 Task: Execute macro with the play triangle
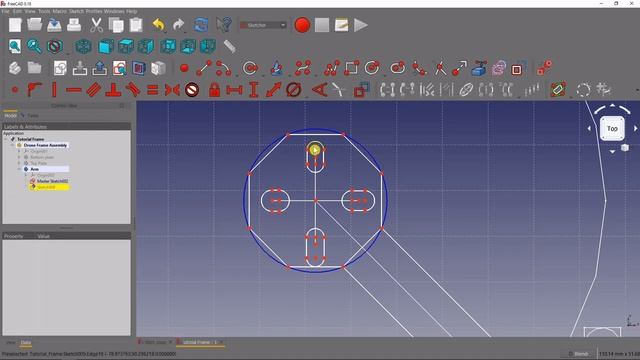[360, 25]
